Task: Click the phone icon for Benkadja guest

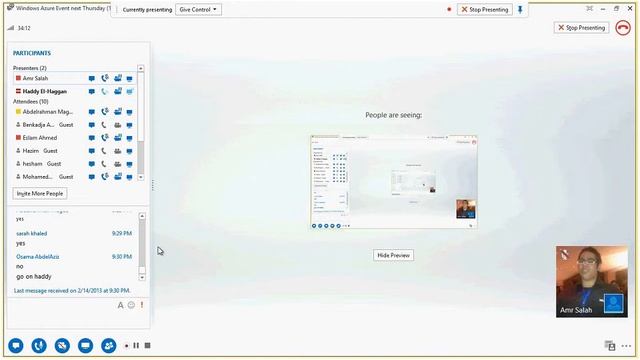Action: coord(104,125)
